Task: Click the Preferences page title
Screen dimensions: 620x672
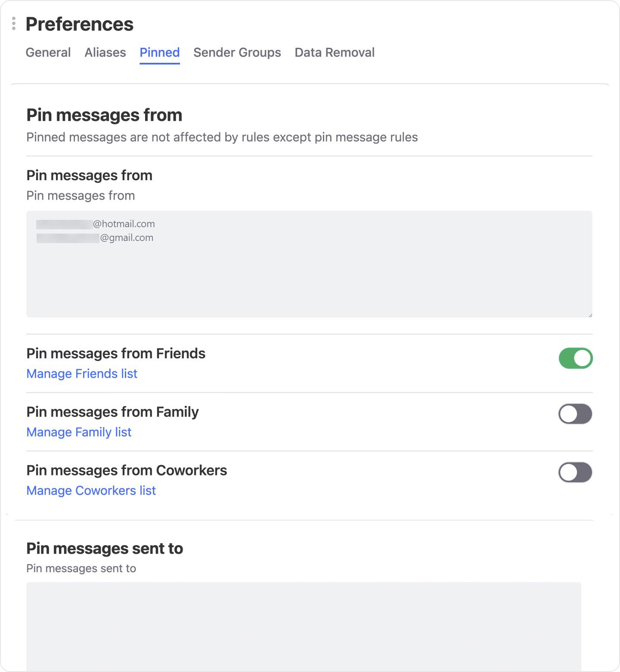Action: point(79,24)
